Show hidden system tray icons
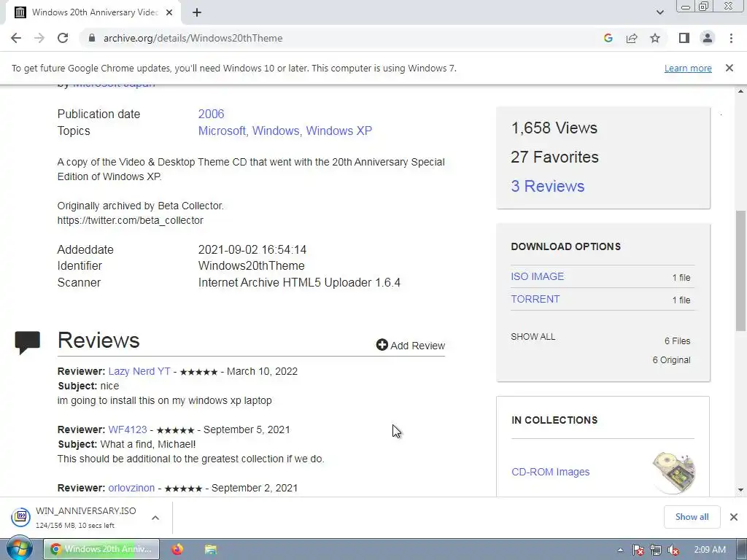747x560 pixels. [x=620, y=550]
